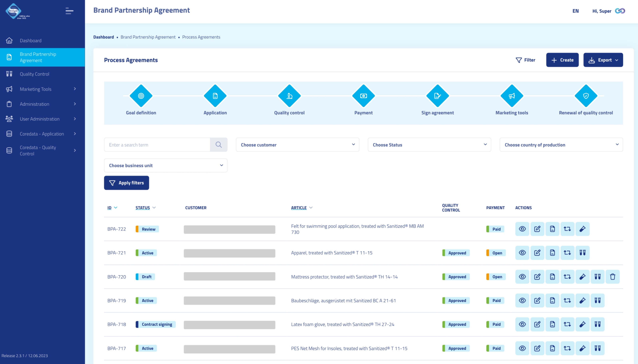Click the Payment step diamond icon
Image resolution: width=638 pixels, height=364 pixels.
point(363,96)
